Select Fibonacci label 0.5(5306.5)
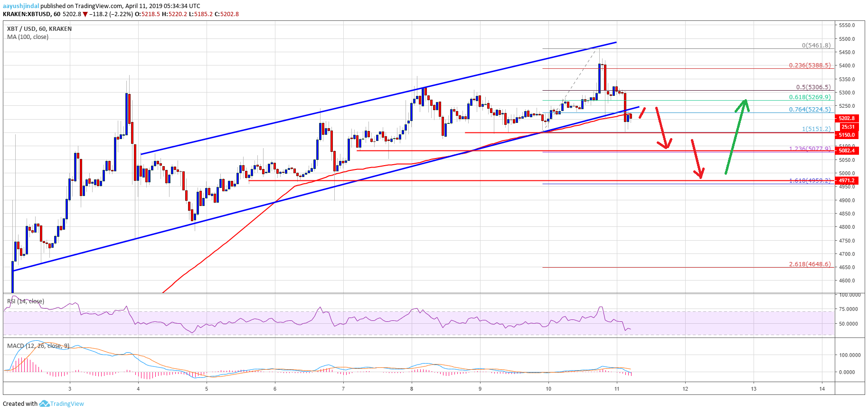 [x=813, y=87]
